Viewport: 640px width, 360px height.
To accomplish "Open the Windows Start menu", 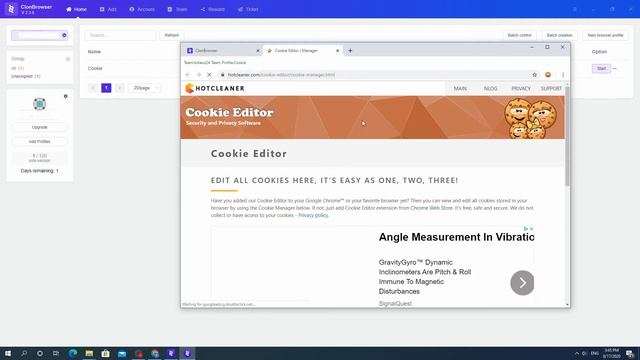I will tap(8, 353).
